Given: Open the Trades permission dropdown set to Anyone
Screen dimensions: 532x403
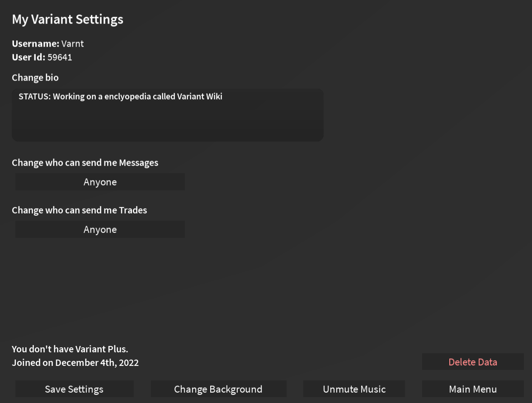Looking at the screenshot, I should pos(99,229).
